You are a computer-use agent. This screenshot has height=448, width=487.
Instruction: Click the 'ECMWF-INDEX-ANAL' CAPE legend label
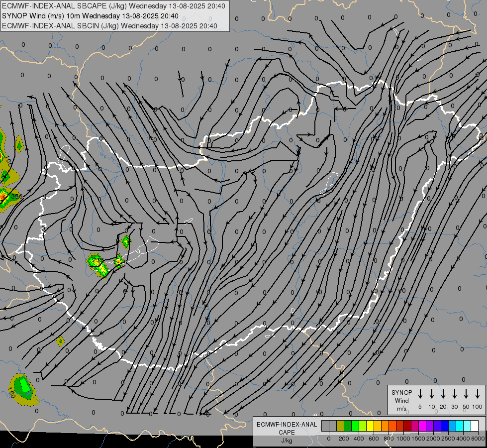(x=287, y=425)
